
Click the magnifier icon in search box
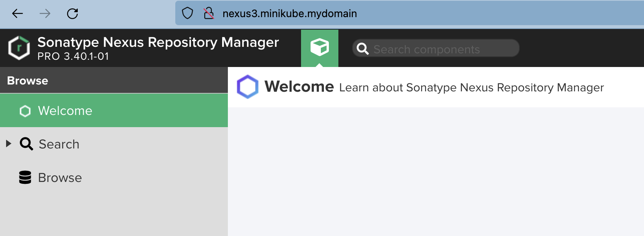(x=362, y=49)
